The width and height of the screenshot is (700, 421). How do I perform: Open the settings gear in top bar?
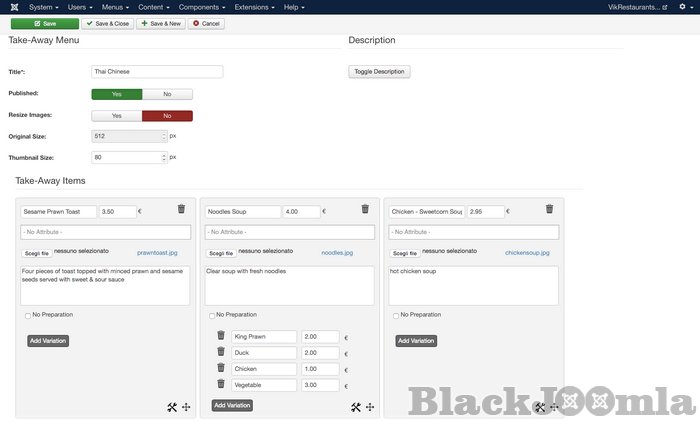pyautogui.click(x=683, y=7)
